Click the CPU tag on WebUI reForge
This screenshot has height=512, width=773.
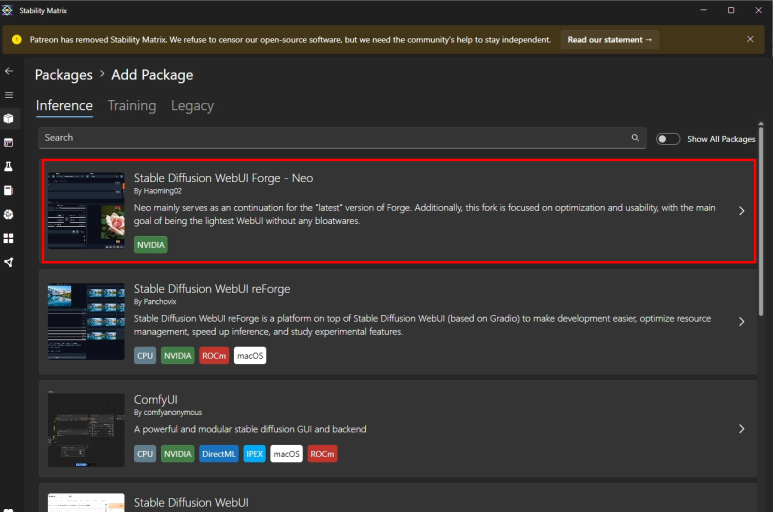[145, 356]
